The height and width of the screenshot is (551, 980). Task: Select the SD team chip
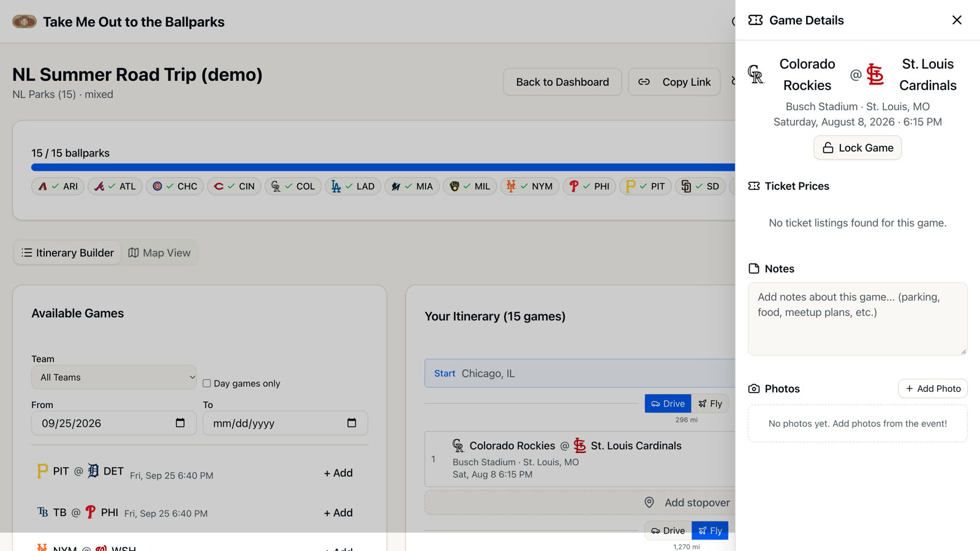click(700, 186)
